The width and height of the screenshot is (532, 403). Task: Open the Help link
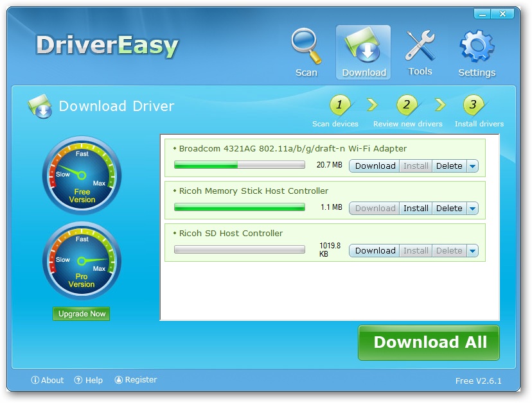pyautogui.click(x=94, y=381)
